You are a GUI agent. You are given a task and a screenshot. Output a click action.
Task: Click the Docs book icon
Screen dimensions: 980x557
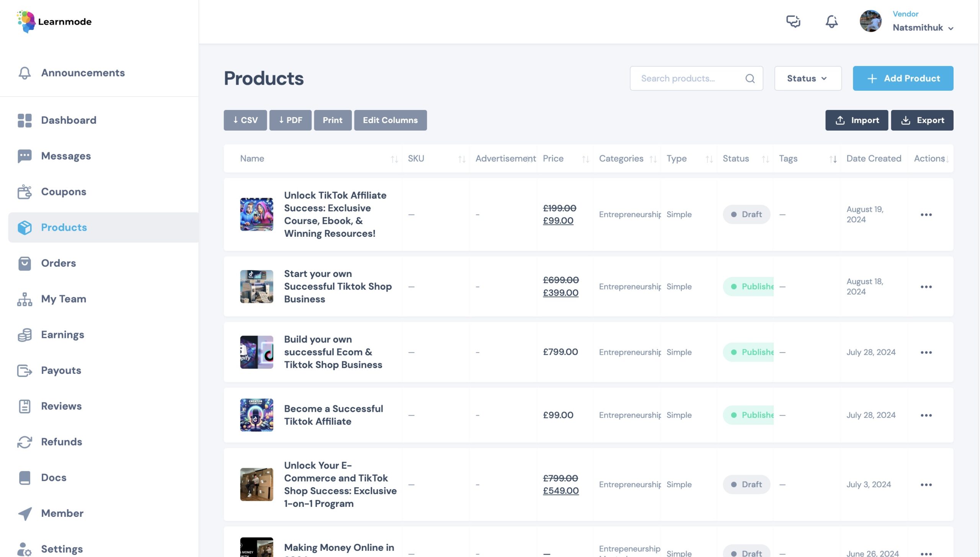coord(24,478)
